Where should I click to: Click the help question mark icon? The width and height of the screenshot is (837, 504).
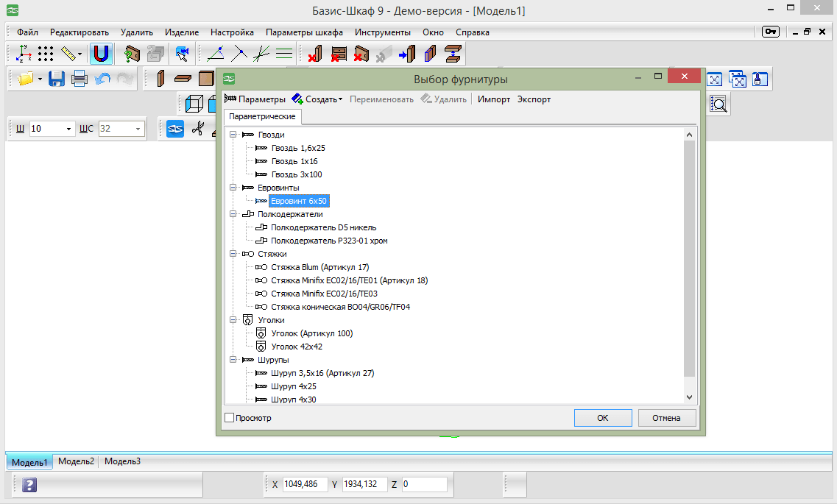coord(29,485)
